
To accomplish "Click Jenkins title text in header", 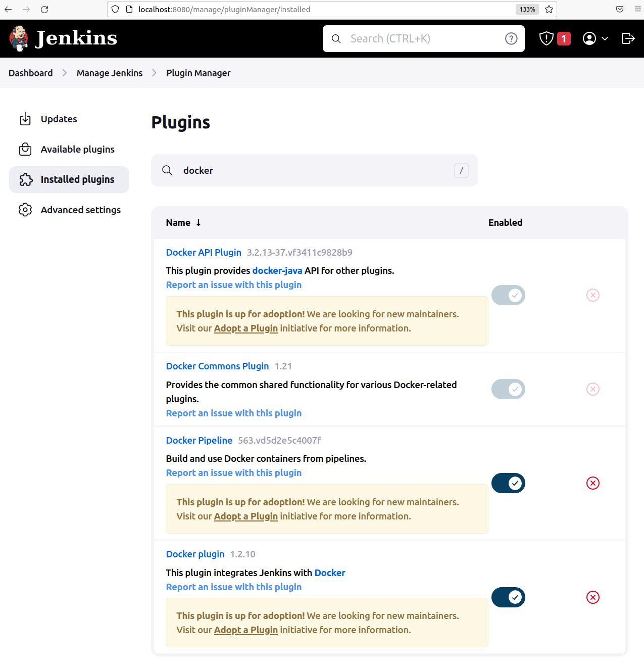I will 76,38.
